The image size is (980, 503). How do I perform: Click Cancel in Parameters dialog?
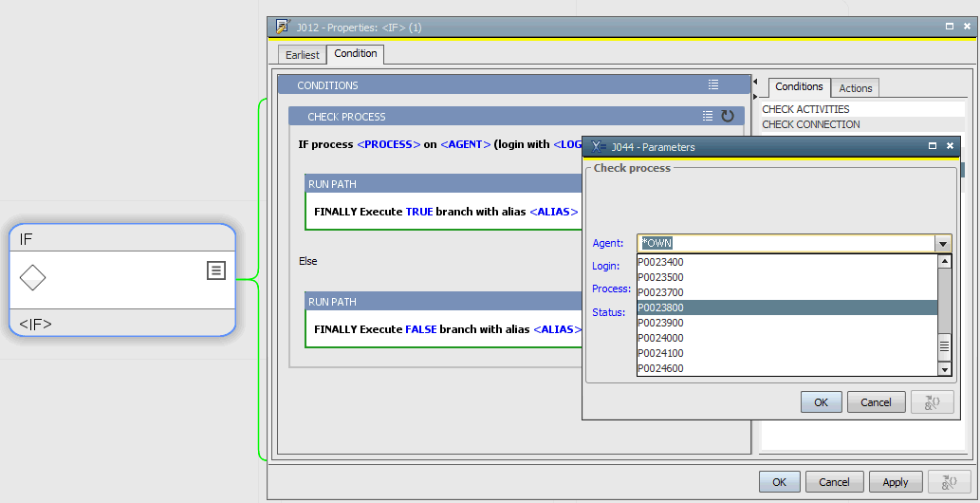coord(877,402)
